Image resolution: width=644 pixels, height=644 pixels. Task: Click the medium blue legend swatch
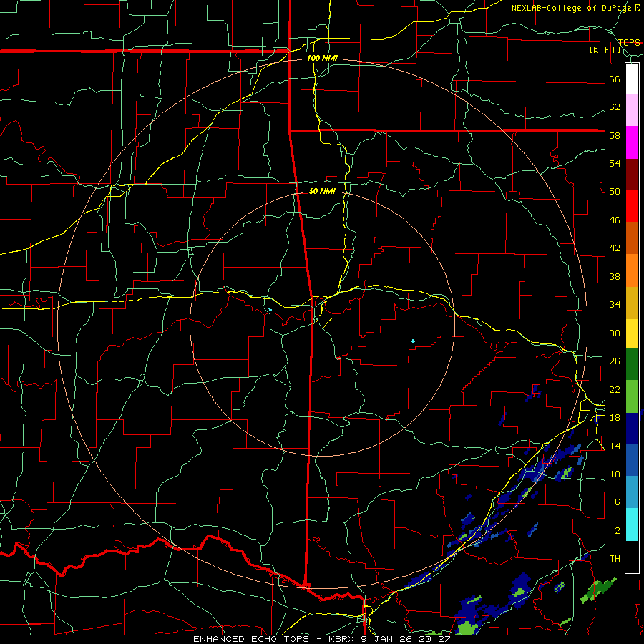[632, 460]
